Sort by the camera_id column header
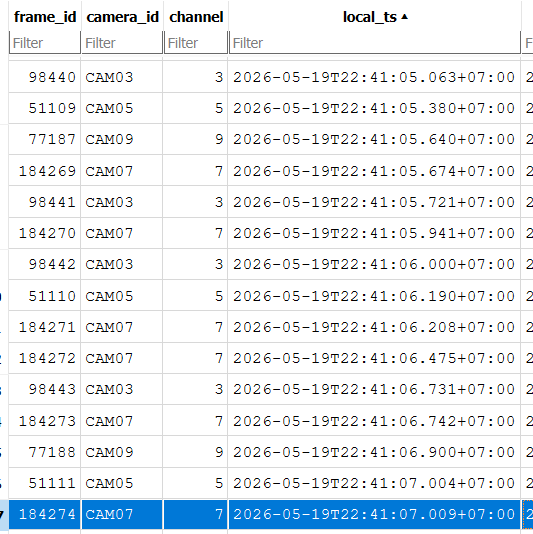Image resolution: width=533 pixels, height=534 pixels. (x=122, y=17)
